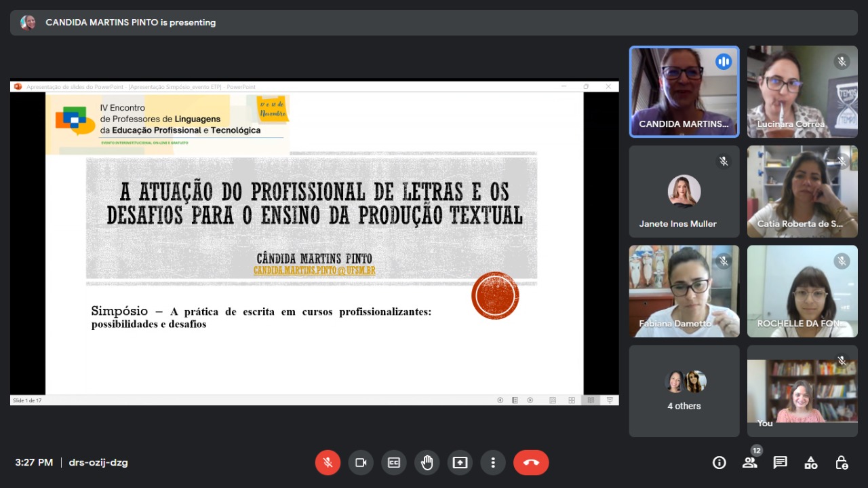Toggle the camera on or off
Viewport: 868px width, 488px height.
(361, 463)
